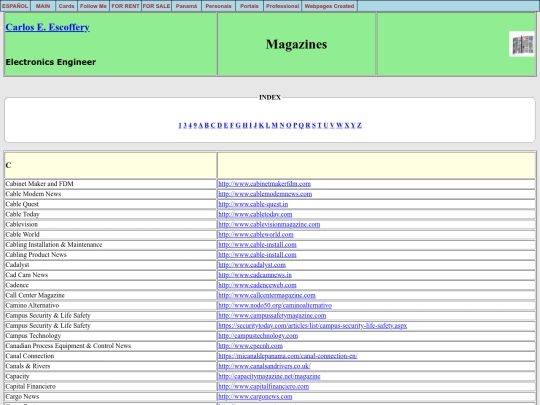Screen dimensions: 540x405
Task: Select 'Canal Connection' row name
Action: tap(30, 356)
